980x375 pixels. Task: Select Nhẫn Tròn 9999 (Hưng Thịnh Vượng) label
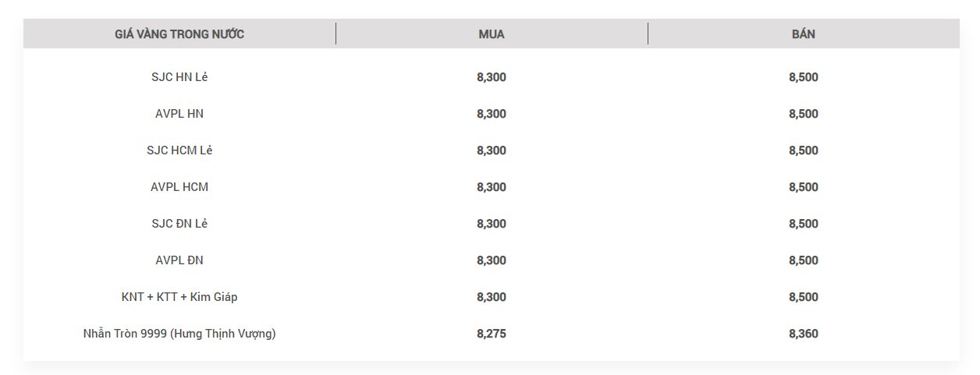click(x=179, y=334)
